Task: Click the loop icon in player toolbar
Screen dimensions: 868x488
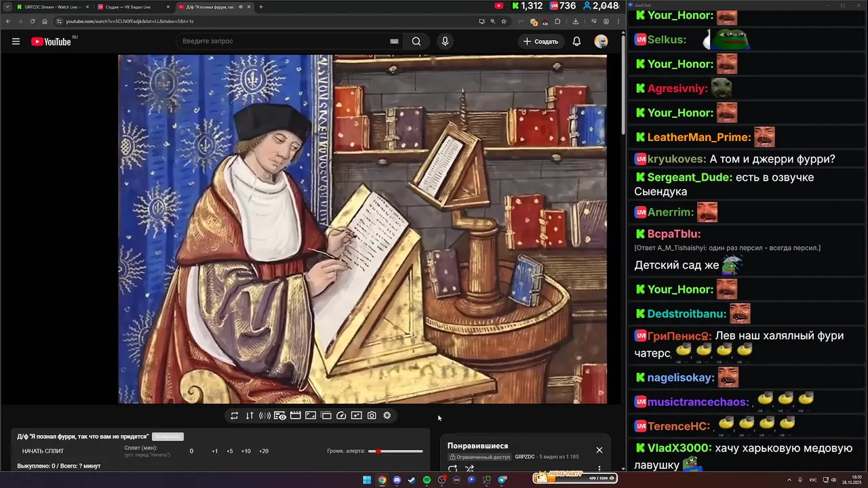Action: (235, 415)
